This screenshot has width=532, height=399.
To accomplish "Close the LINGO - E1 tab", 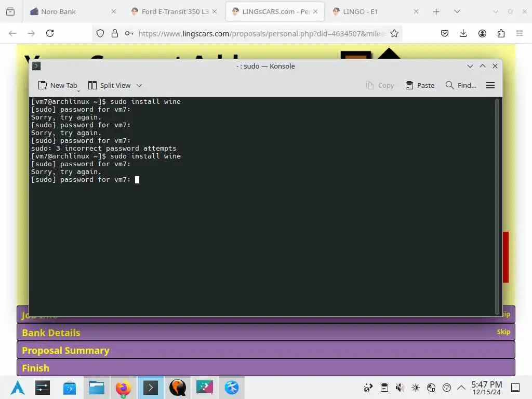I will (416, 11).
